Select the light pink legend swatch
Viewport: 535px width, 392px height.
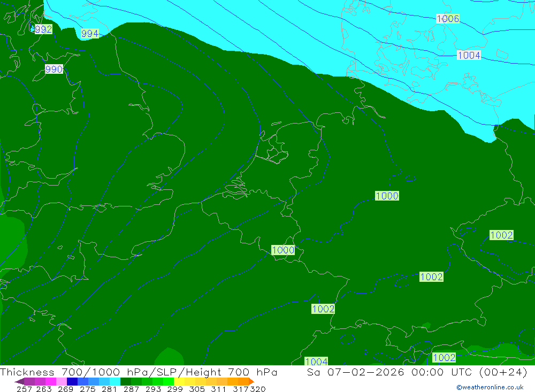pyautogui.click(x=62, y=381)
